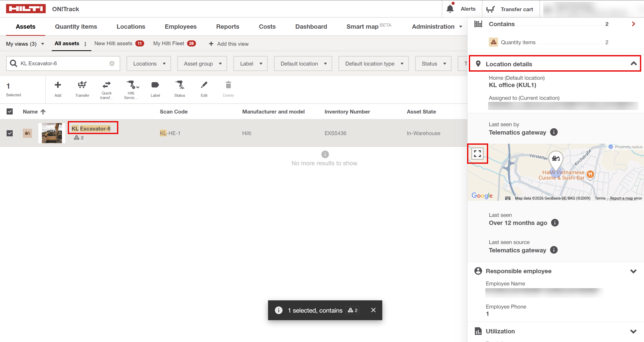
Task: Click the Alerts bell icon
Action: coord(450,9)
